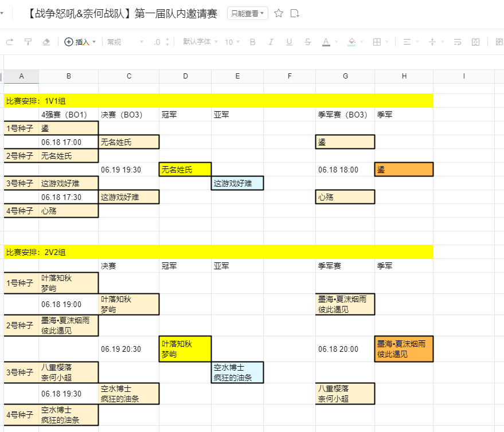Select the orange 墨海•夏沫烟雨 third-place cell

pyautogui.click(x=404, y=349)
